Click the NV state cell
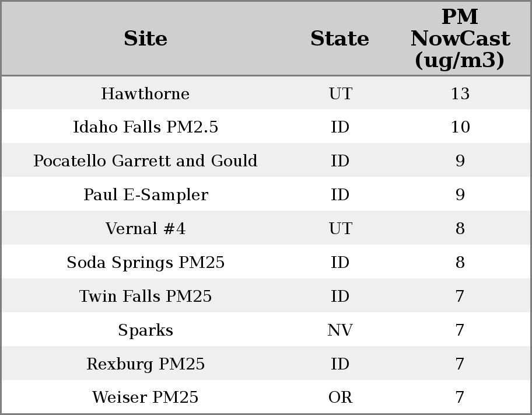This screenshot has width=532, height=415. 340,330
